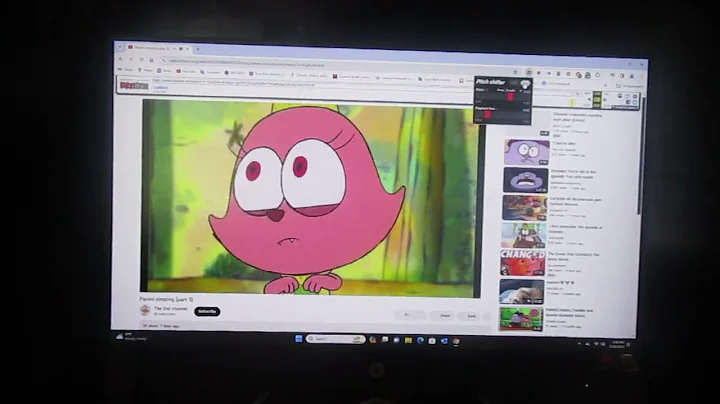Click the like count button

(411, 315)
